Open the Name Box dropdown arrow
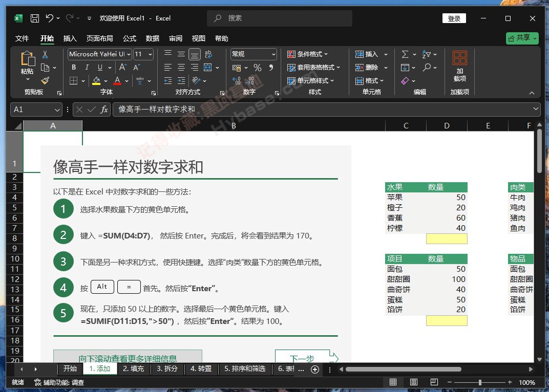Screen dimensions: 549x392 coord(57,110)
